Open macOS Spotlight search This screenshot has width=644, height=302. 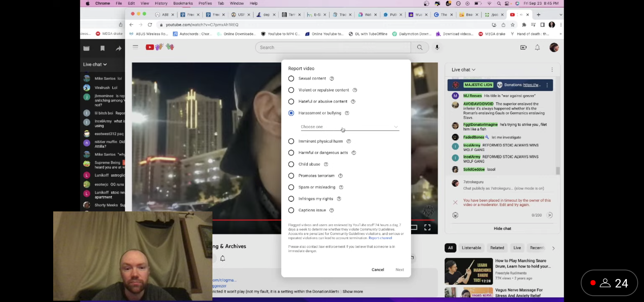(x=499, y=3)
